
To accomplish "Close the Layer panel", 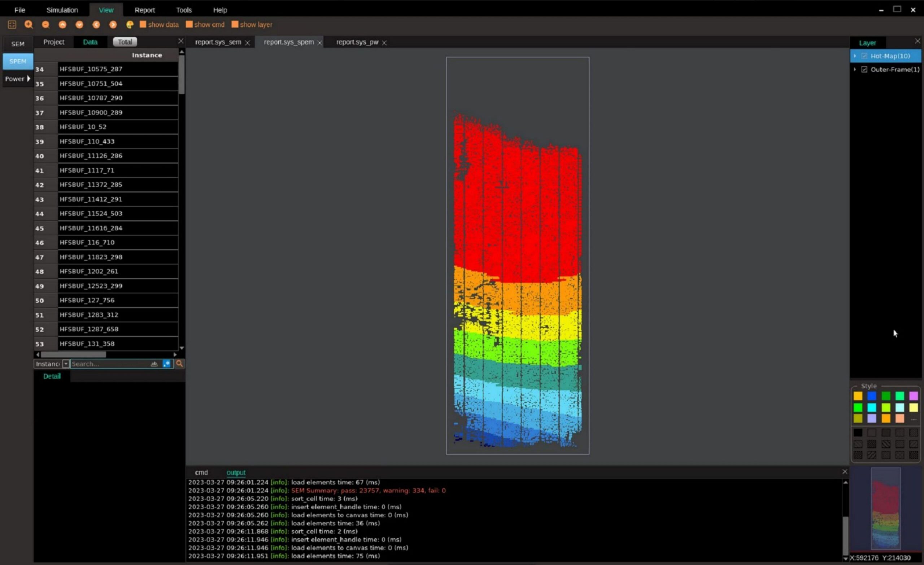I will [x=917, y=41].
